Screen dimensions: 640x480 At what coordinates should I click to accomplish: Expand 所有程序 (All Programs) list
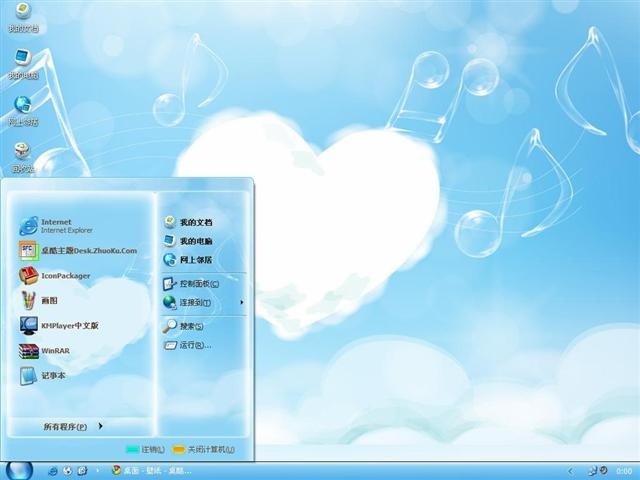point(72,427)
